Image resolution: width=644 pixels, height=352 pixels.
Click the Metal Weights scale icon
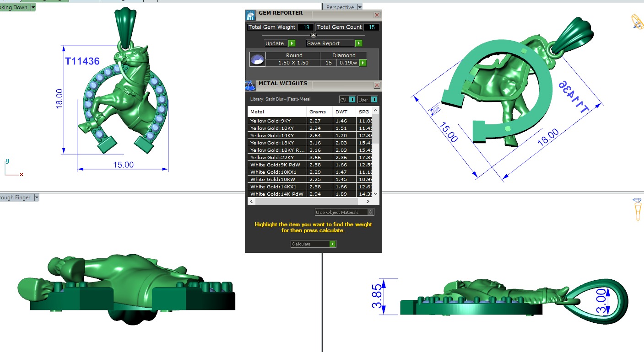pyautogui.click(x=250, y=85)
